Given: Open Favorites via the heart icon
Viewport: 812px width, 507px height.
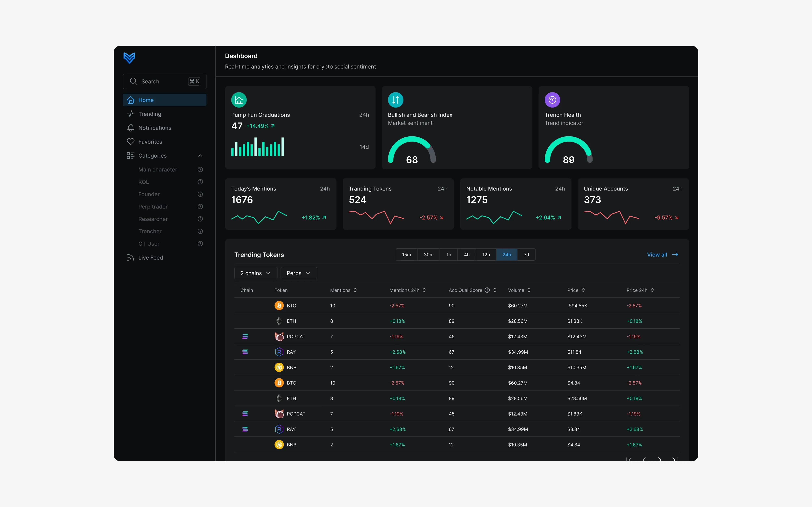Looking at the screenshot, I should click(131, 142).
